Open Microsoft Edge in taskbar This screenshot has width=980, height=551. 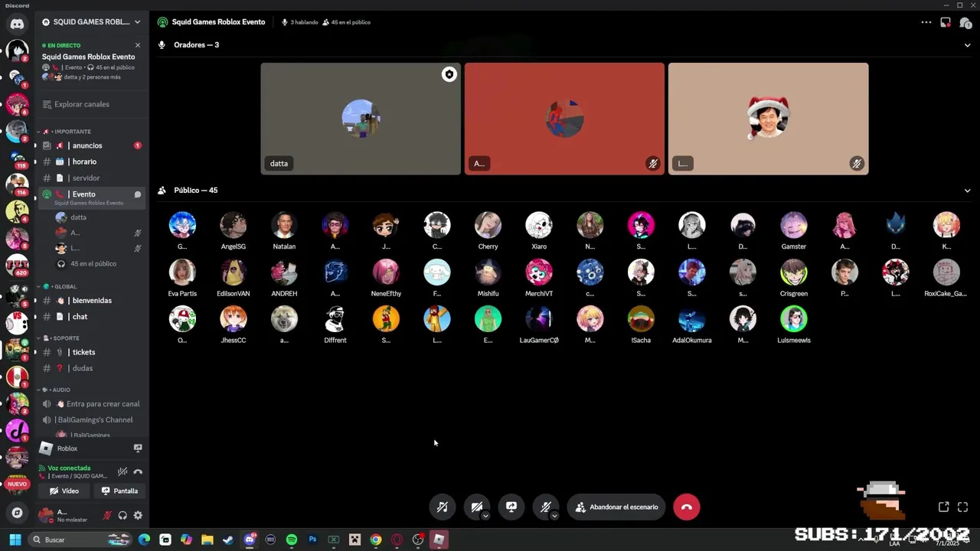pyautogui.click(x=144, y=540)
